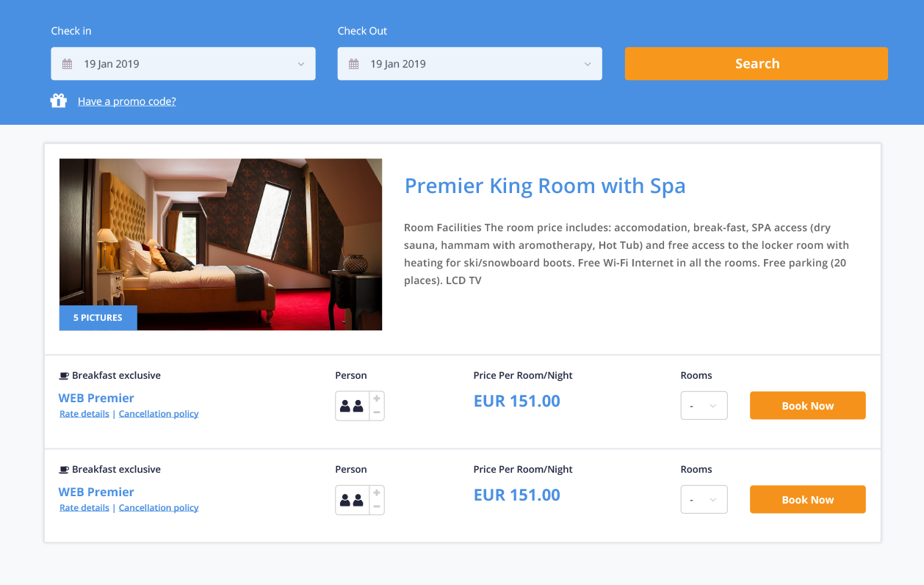
Task: Expand the Rooms dropdown in second rate row
Action: [704, 500]
